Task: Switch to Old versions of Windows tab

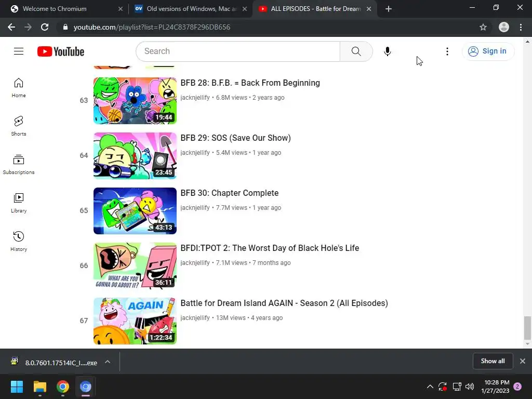Action: [192, 9]
